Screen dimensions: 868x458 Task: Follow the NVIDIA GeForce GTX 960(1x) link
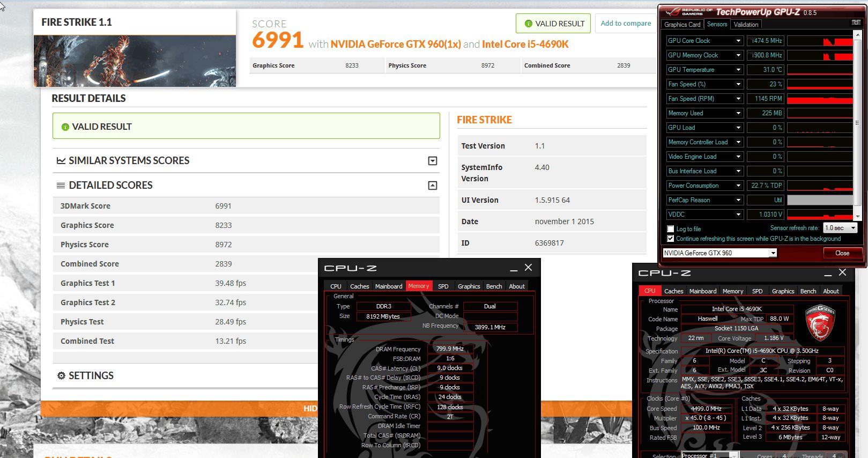tap(396, 45)
